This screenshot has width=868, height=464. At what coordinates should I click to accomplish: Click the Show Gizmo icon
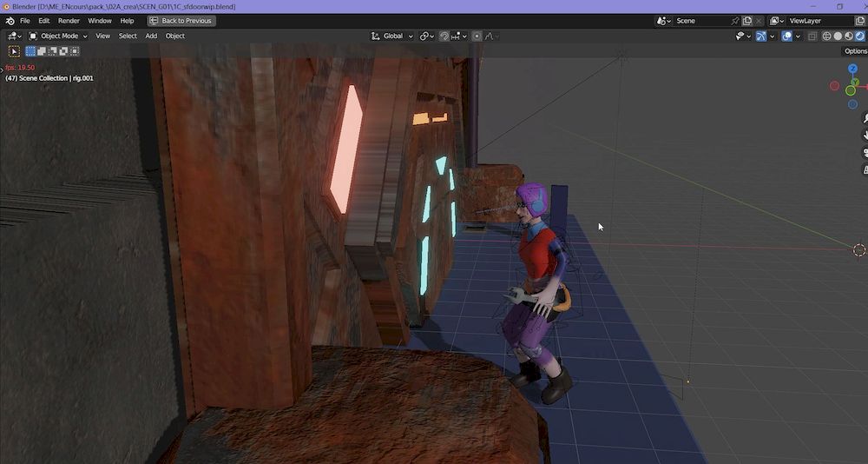[x=761, y=36]
